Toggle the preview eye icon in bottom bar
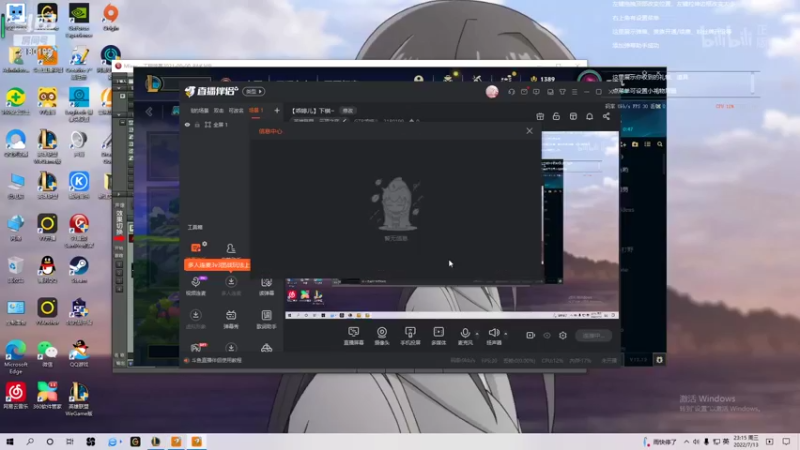This screenshot has height=450, width=800. coord(547,335)
